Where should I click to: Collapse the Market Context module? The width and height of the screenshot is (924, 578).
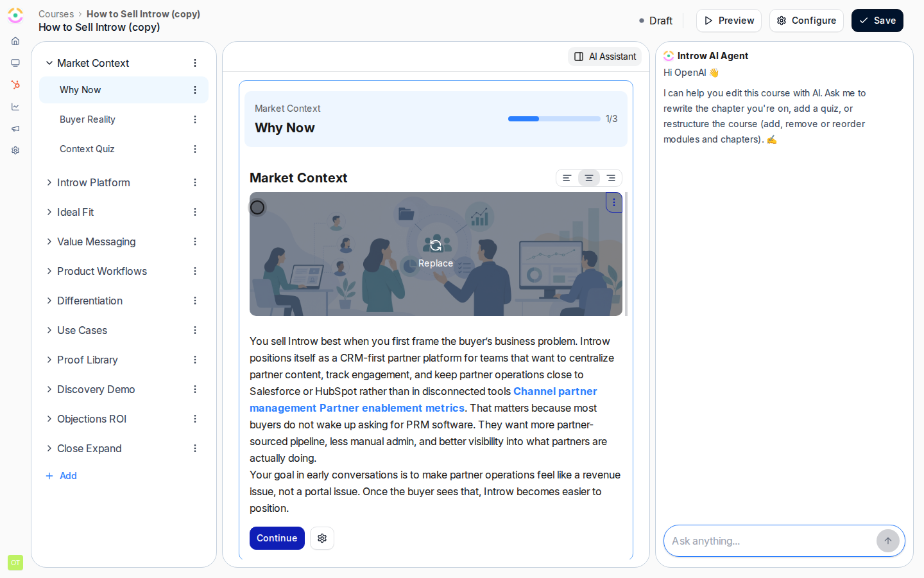point(49,63)
